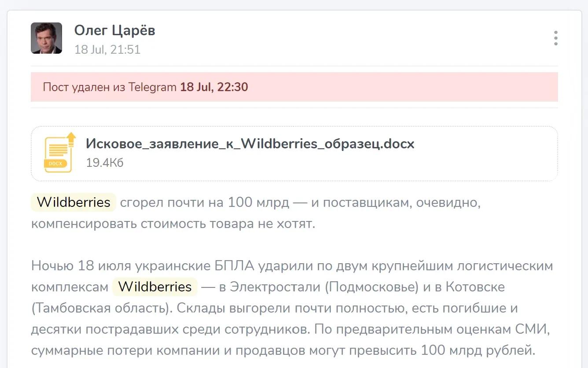Open the author name Олег Царёв

(115, 30)
